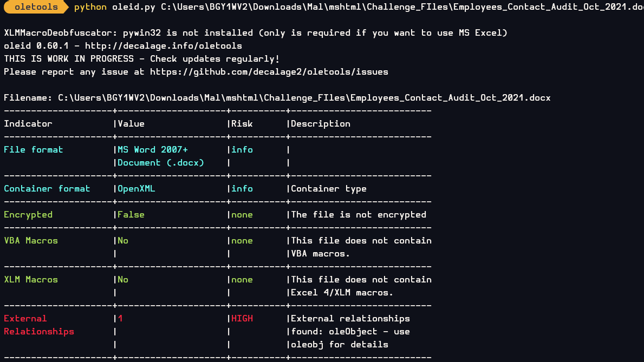Click the Value column header
The width and height of the screenshot is (644, 362).
131,124
